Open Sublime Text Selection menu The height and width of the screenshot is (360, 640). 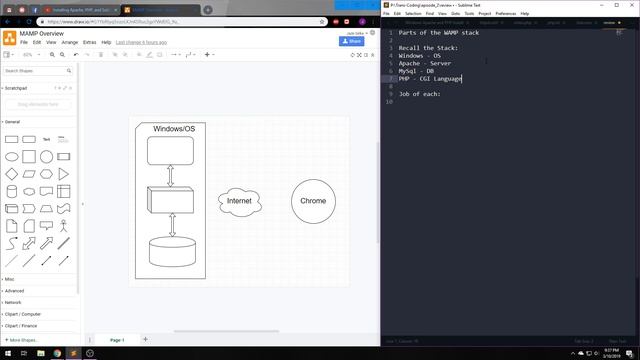coord(413,13)
